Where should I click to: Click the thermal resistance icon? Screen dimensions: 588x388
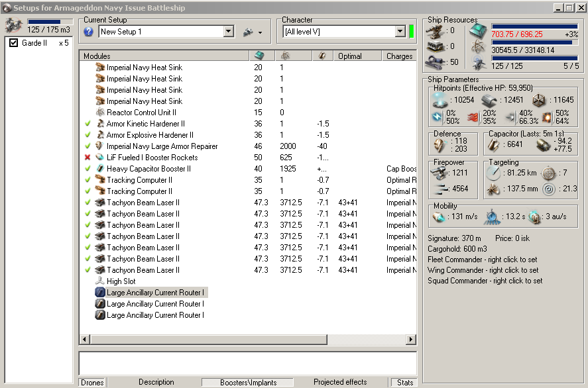tap(473, 118)
